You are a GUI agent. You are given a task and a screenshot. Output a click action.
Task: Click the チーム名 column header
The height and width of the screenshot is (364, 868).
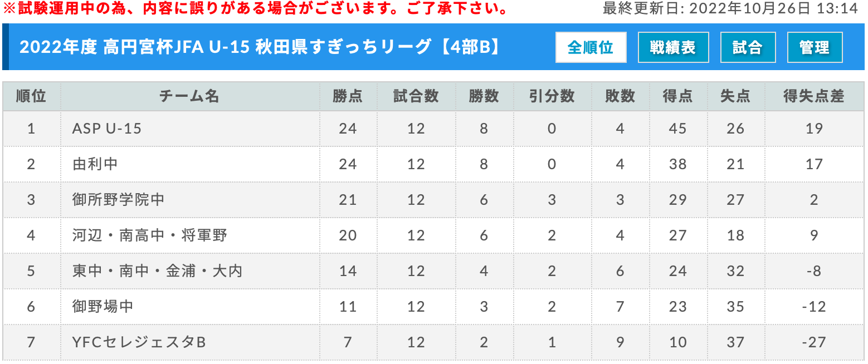[189, 96]
